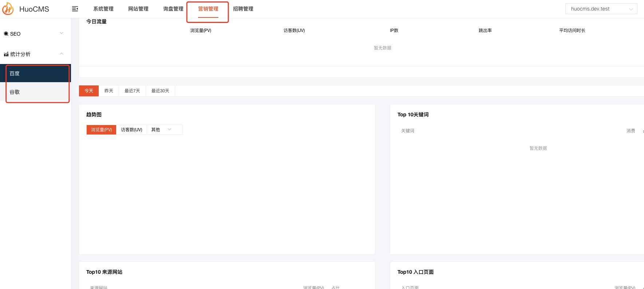Viewport: 644px width, 289px height.
Task: Click the 趋势图 panel title
Action: 94,115
